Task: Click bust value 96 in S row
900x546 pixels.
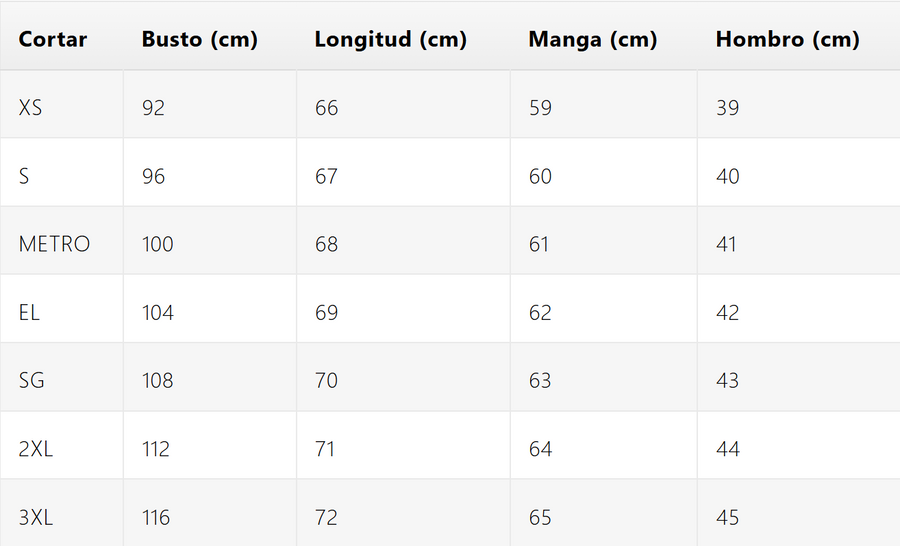Action: [153, 176]
